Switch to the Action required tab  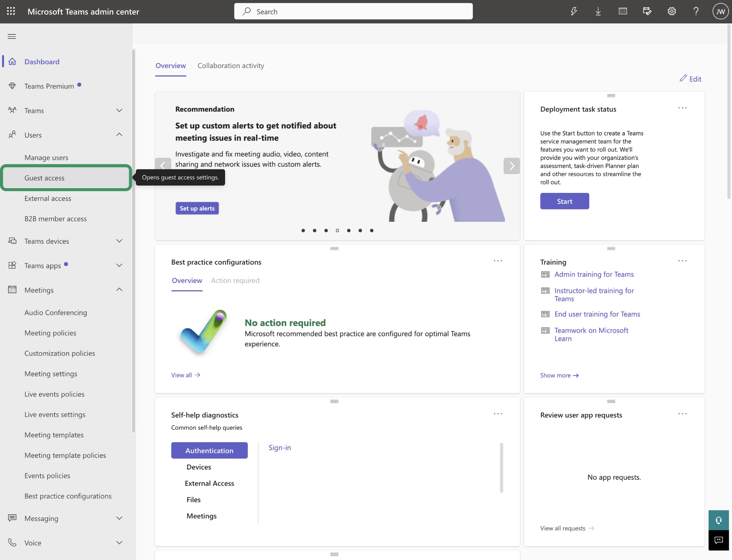pos(235,280)
